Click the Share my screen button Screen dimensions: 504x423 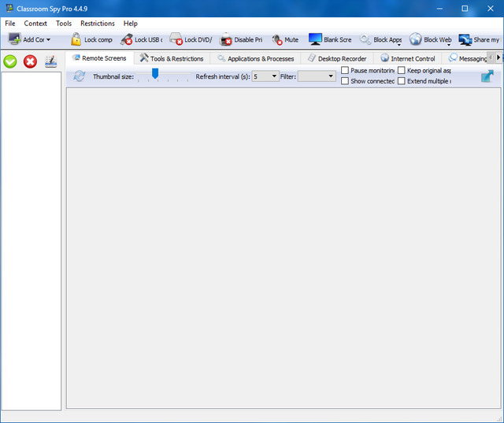pos(480,39)
